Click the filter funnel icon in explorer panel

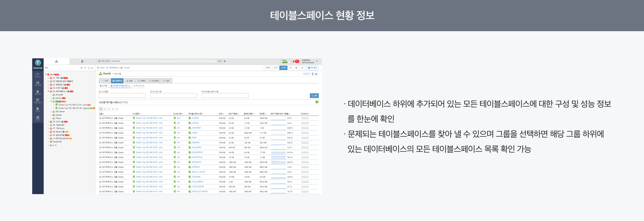click(x=85, y=68)
